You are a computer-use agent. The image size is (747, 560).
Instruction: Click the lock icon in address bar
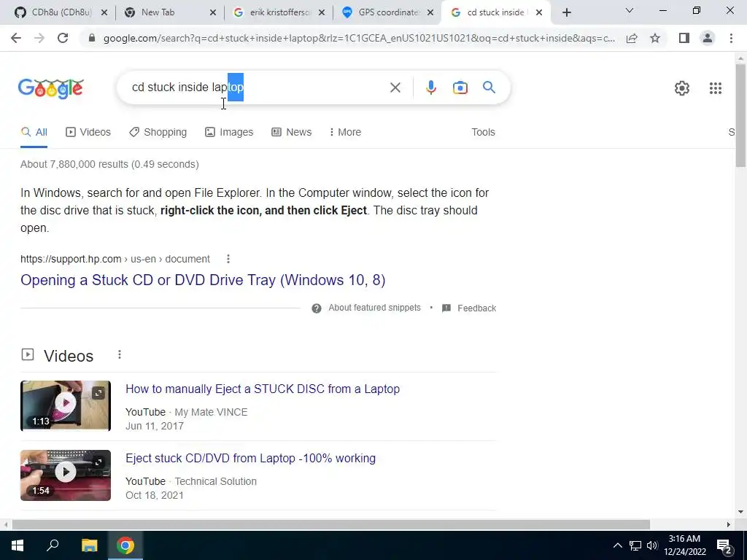pos(92,38)
